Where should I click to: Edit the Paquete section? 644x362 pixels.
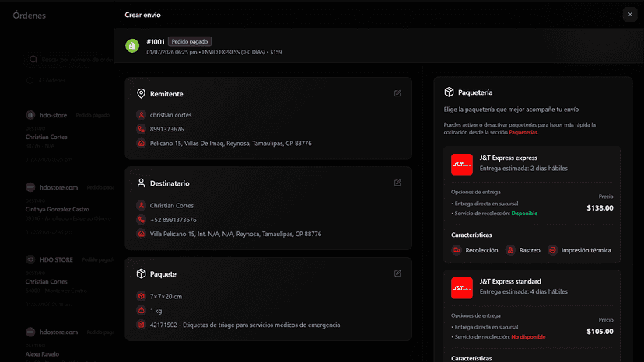pyautogui.click(x=397, y=273)
